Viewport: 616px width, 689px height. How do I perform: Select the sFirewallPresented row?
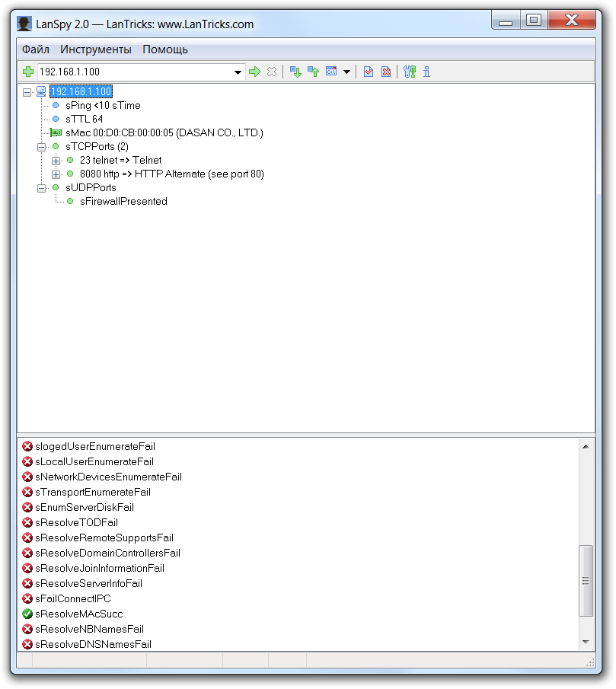pyautogui.click(x=123, y=201)
